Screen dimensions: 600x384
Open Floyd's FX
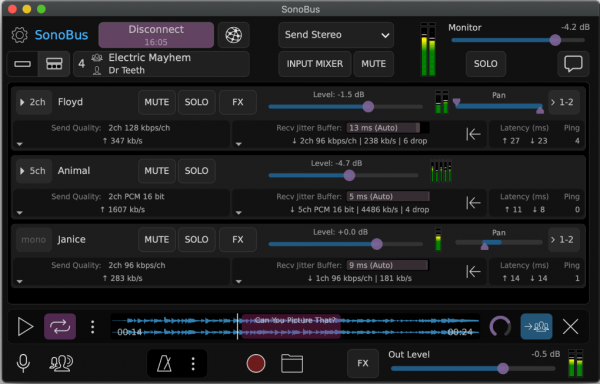(x=238, y=102)
